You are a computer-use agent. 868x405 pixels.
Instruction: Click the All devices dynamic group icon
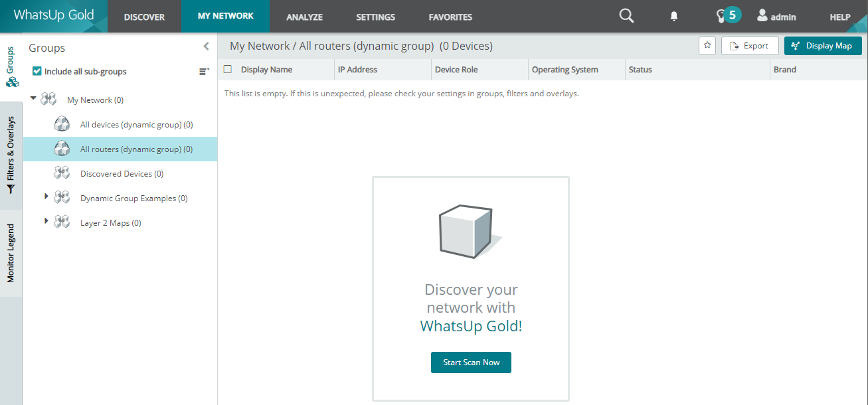click(62, 125)
